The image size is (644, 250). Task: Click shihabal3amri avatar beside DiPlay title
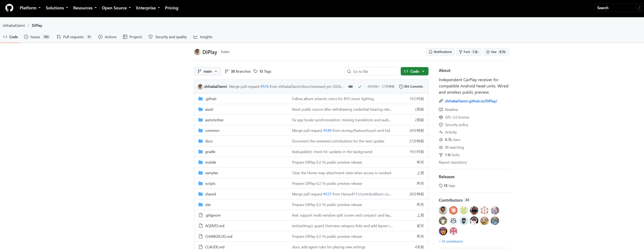(197, 52)
